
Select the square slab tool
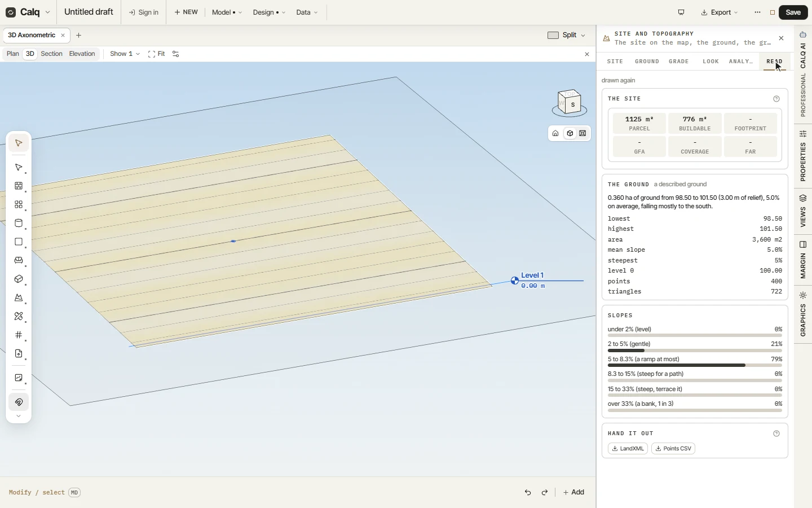19,242
